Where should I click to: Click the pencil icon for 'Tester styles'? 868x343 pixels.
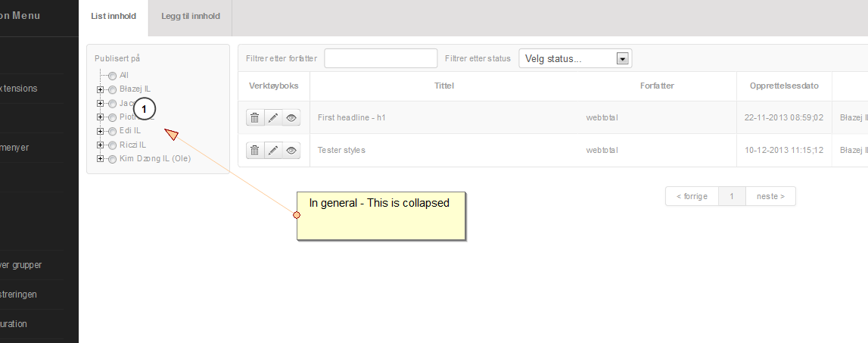pos(273,150)
